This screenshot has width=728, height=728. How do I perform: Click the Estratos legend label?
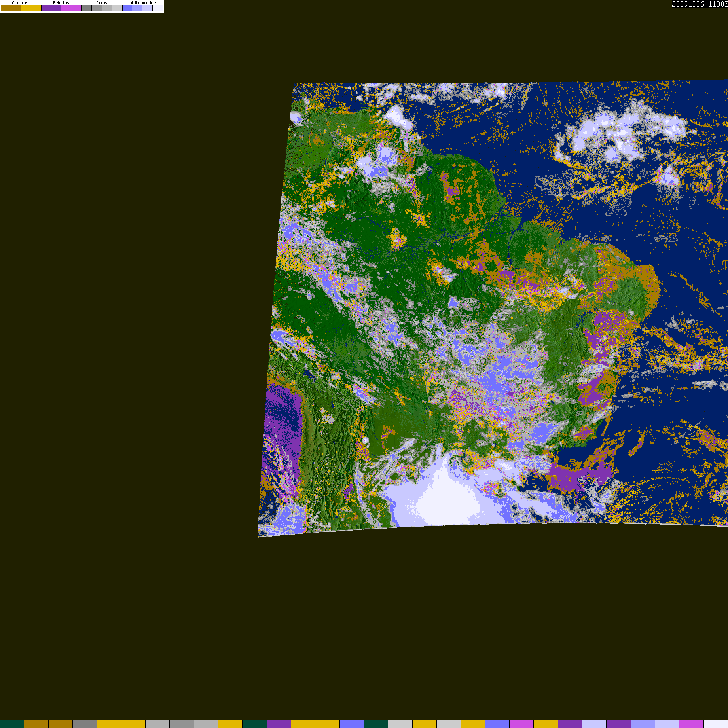(61, 3)
